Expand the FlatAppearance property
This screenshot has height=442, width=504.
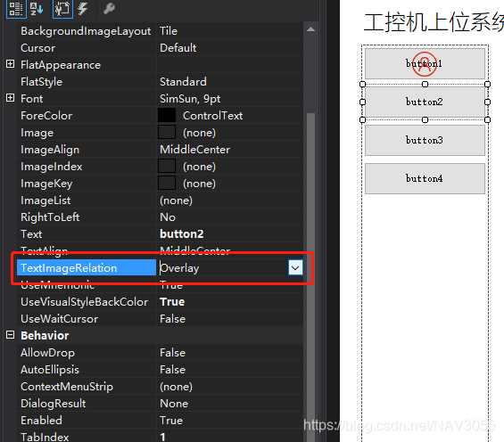pos(11,64)
